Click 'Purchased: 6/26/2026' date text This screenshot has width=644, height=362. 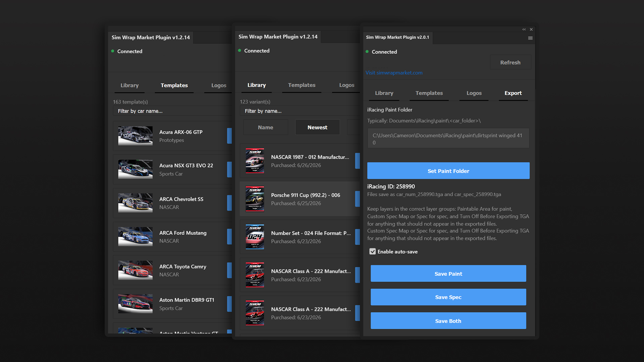(296, 165)
